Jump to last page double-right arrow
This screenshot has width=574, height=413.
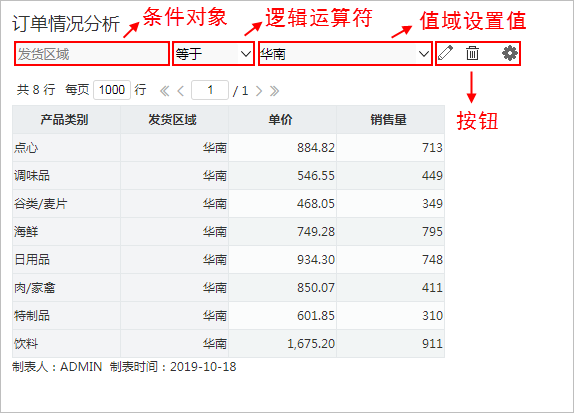(275, 91)
